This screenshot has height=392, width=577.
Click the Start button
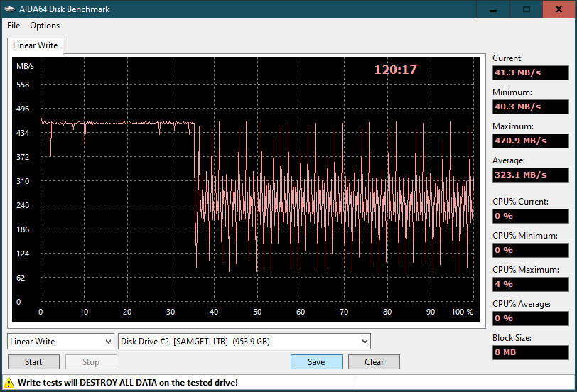click(33, 362)
